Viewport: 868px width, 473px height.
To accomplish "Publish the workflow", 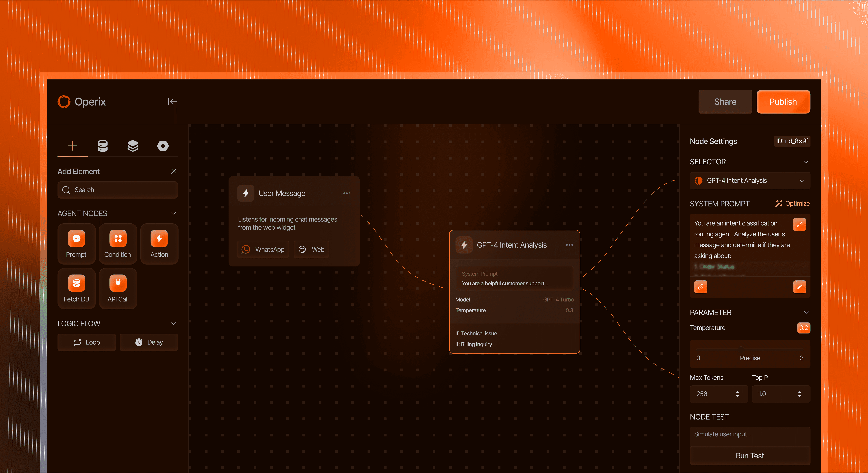I will 783,102.
